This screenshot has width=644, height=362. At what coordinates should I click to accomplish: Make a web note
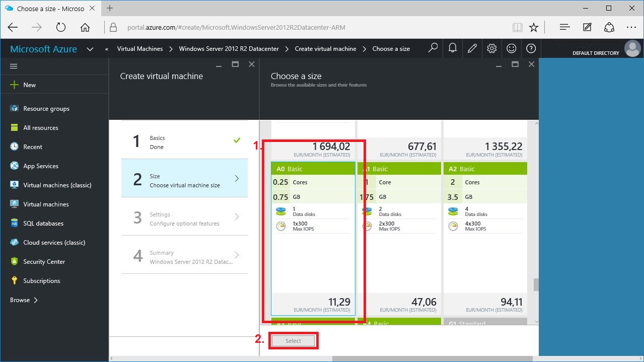pyautogui.click(x=587, y=27)
